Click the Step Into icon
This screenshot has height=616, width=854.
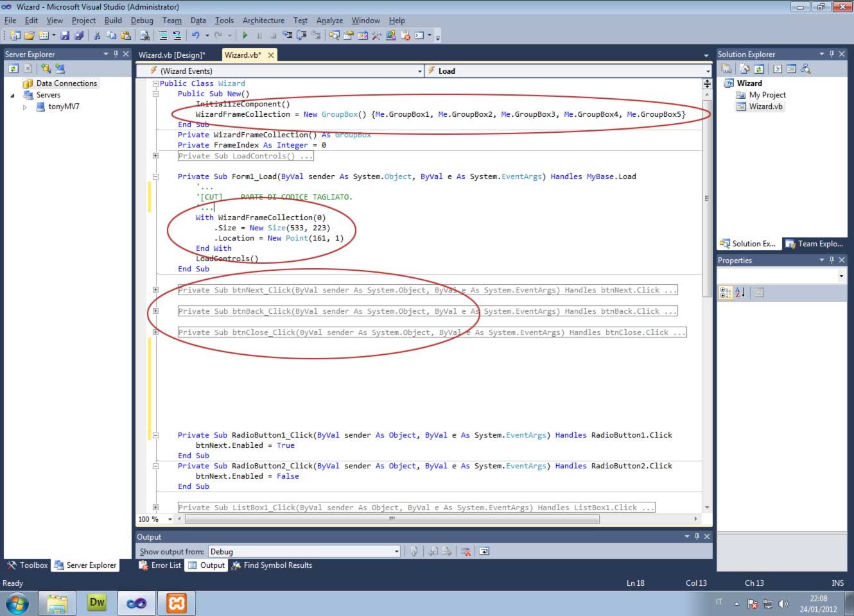[x=287, y=35]
